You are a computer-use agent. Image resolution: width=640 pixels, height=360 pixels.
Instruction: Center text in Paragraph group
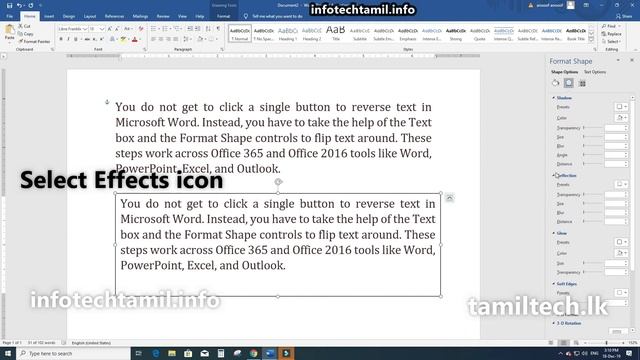pyautogui.click(x=161, y=39)
